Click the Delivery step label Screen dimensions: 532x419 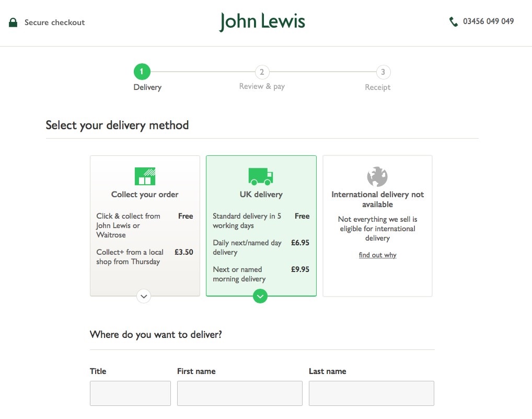147,87
